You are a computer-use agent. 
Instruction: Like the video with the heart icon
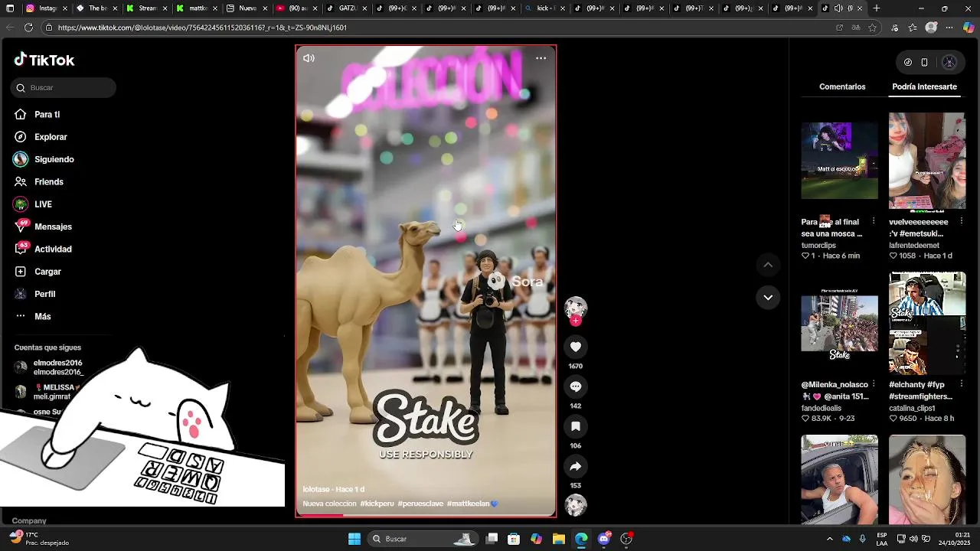click(x=576, y=347)
